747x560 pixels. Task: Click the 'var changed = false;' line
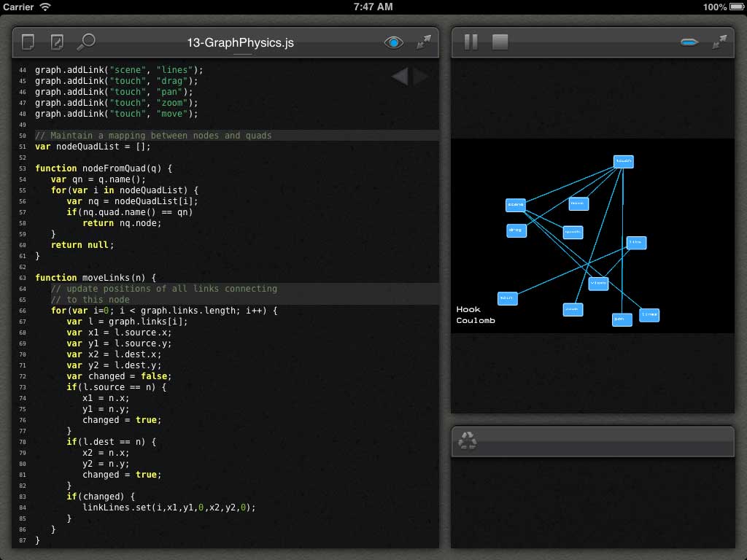(119, 376)
